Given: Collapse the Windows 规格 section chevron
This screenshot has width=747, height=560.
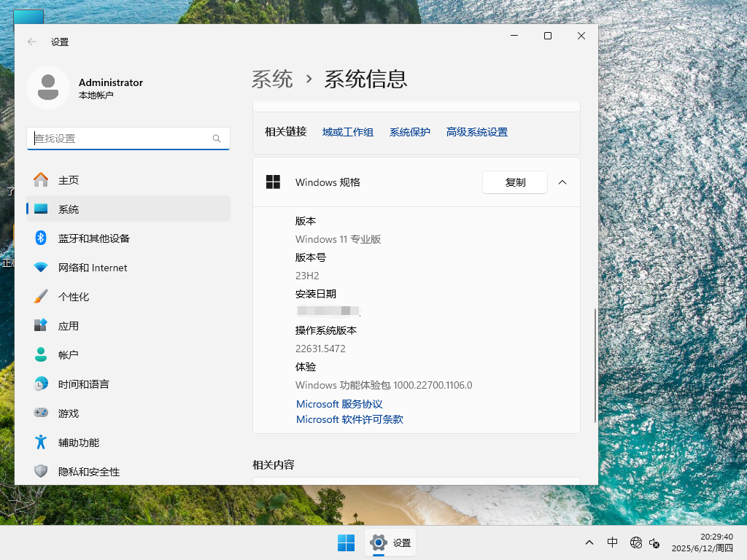Looking at the screenshot, I should pos(562,182).
